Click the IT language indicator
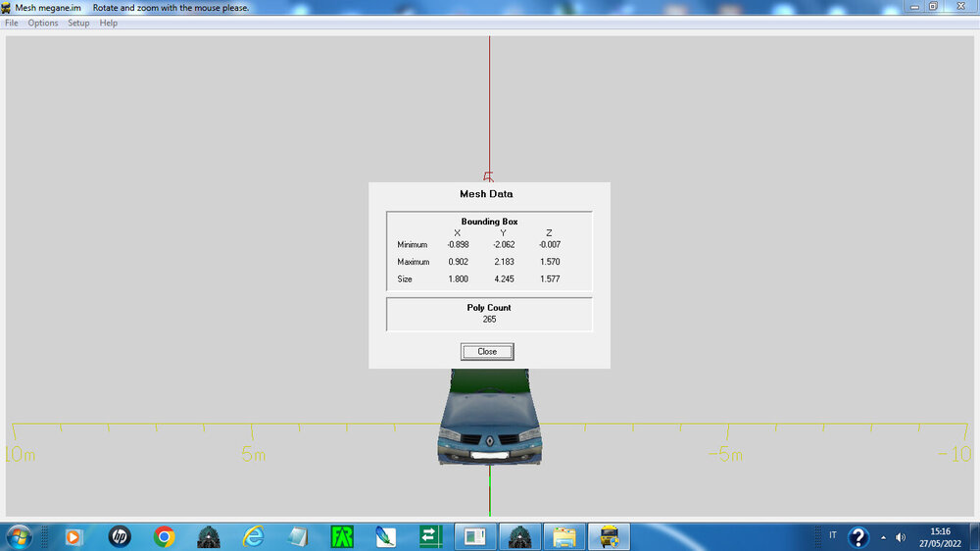 [x=832, y=535]
